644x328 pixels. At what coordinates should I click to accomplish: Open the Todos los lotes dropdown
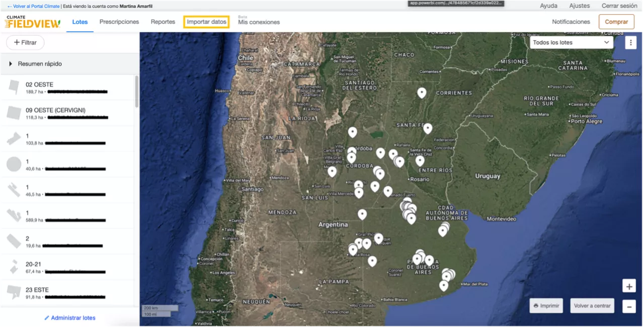pos(571,43)
